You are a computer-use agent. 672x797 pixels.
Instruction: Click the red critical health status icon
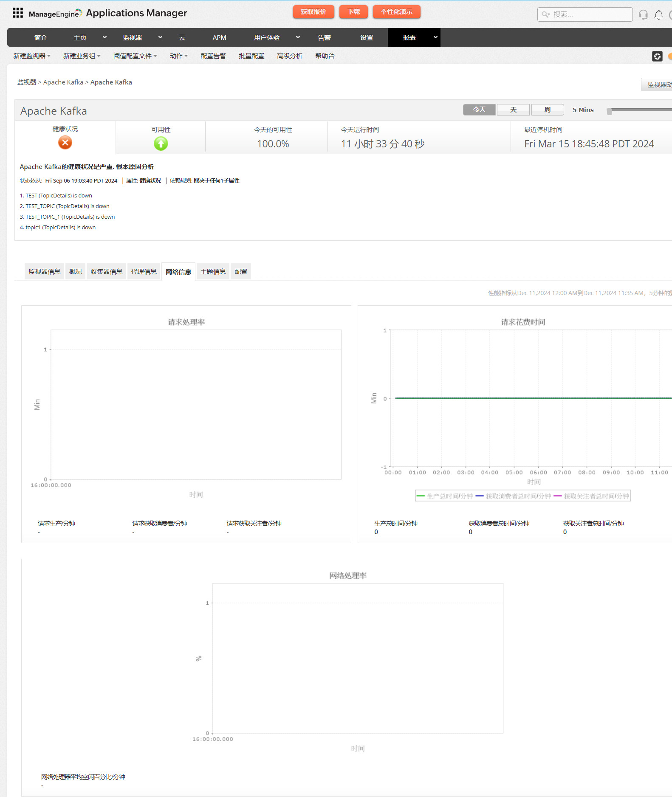pyautogui.click(x=65, y=143)
